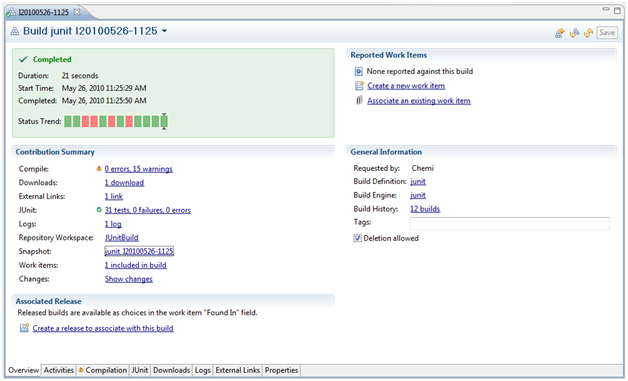Click the yellow refresh arrows icon
Image resolution: width=628 pixels, height=381 pixels.
tap(588, 33)
